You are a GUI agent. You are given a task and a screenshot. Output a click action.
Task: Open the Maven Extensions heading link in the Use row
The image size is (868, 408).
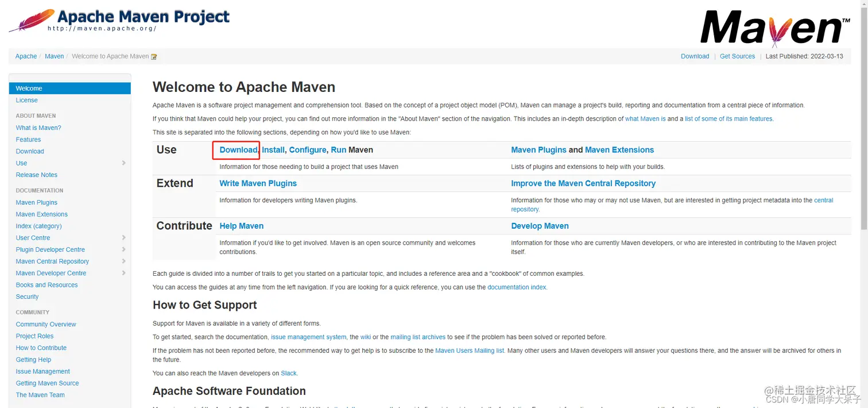tap(619, 150)
